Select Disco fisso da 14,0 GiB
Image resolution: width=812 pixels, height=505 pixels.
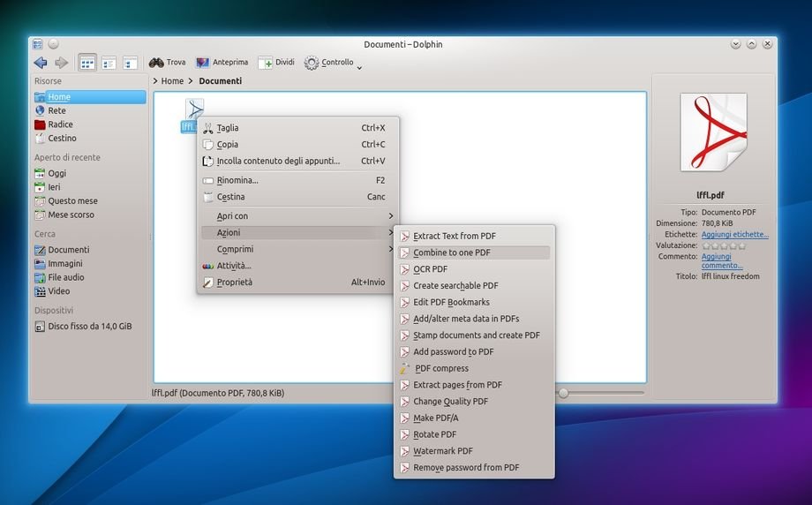pos(89,327)
